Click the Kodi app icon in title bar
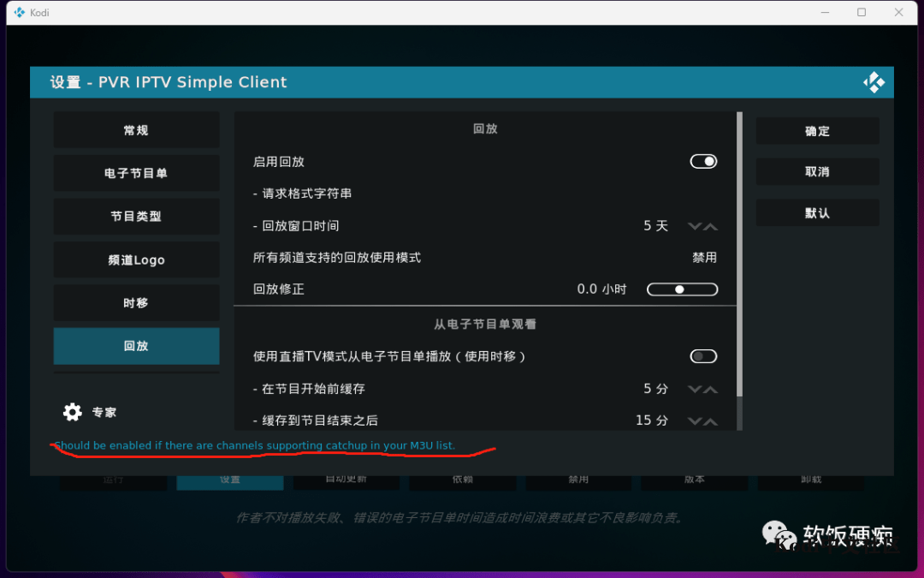This screenshot has width=924, height=578. click(19, 13)
